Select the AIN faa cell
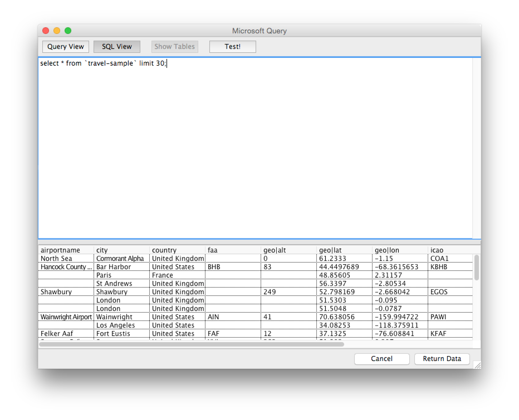 [x=233, y=317]
